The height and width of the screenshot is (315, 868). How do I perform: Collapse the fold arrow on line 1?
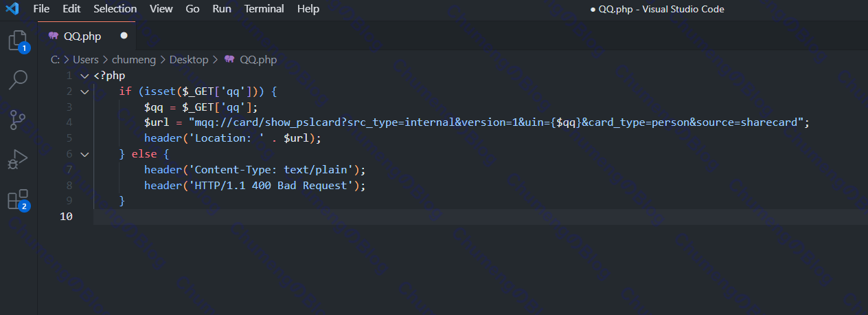coord(84,76)
